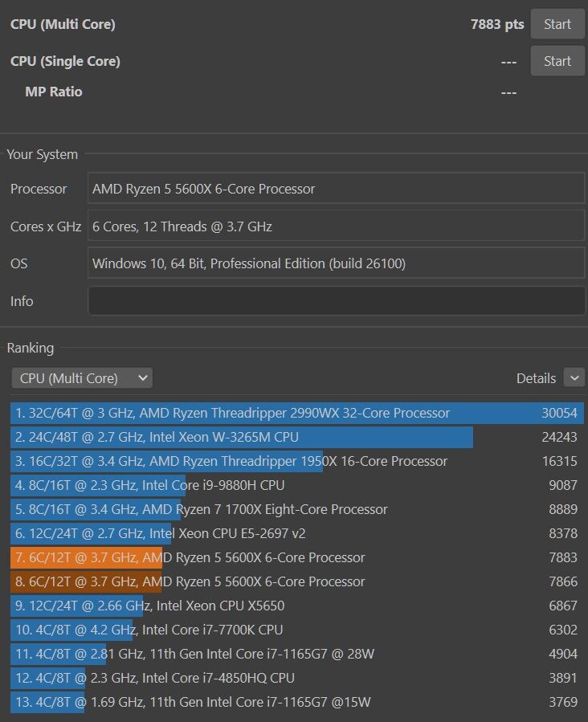This screenshot has width=588, height=722.
Task: Click the Cores x GHz field
Action: coord(336,226)
